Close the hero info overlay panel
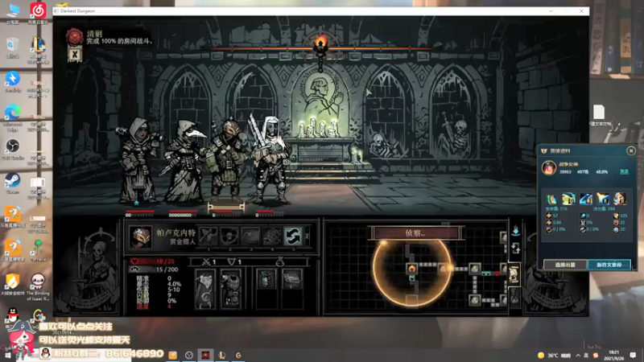Viewport: 644px width, 362px height. click(631, 150)
